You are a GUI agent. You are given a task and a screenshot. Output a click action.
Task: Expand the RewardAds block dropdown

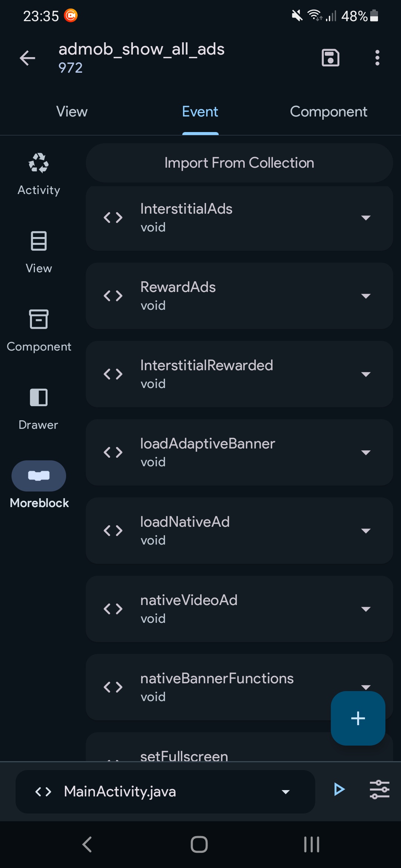click(x=366, y=296)
